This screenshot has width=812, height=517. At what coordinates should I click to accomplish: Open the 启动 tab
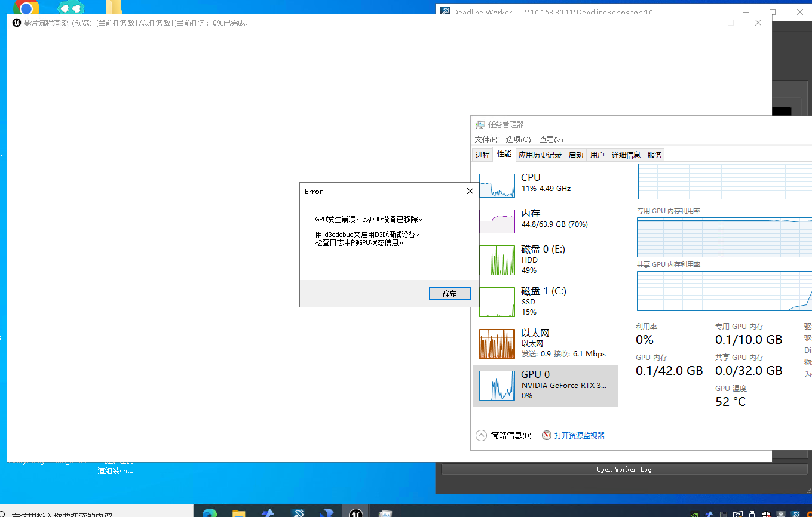pyautogui.click(x=576, y=155)
